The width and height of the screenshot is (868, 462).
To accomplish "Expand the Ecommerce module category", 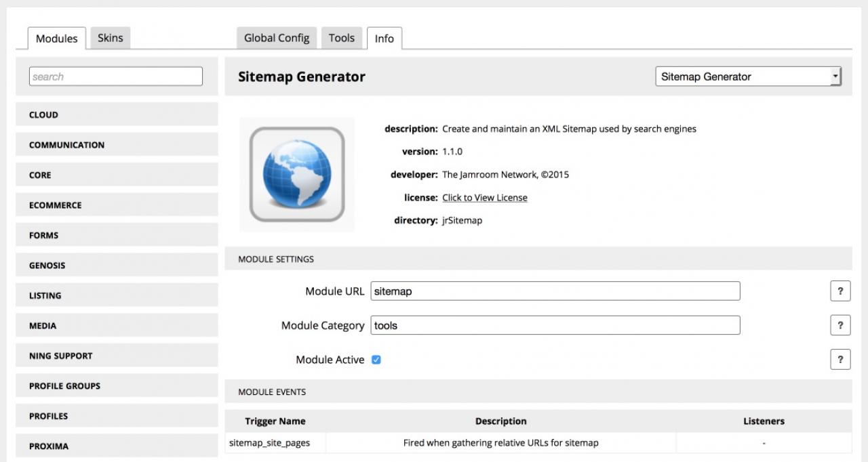I will (x=117, y=205).
